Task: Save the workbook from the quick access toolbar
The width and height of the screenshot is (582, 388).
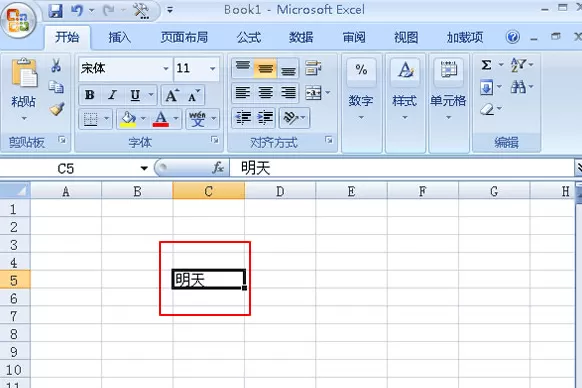Action: click(x=56, y=11)
